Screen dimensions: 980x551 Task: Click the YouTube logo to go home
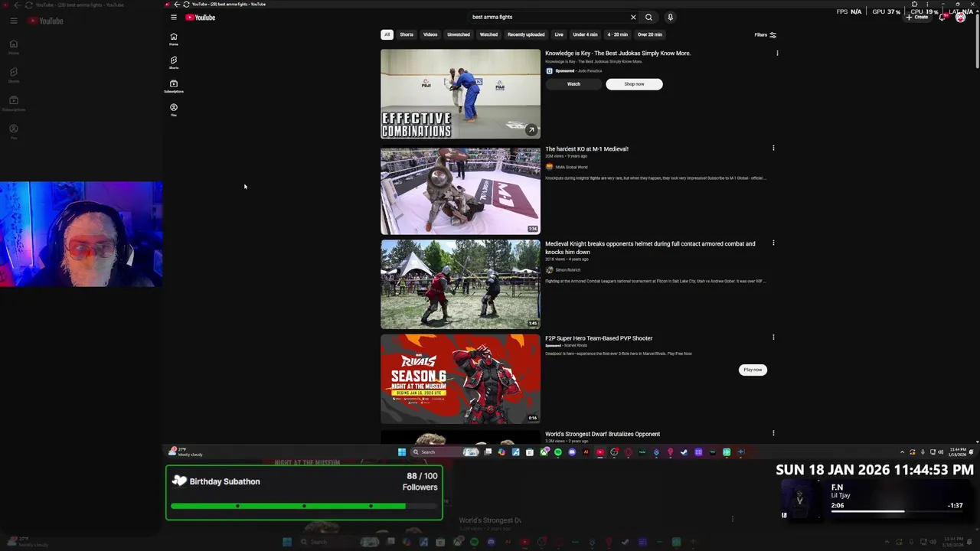click(x=201, y=17)
